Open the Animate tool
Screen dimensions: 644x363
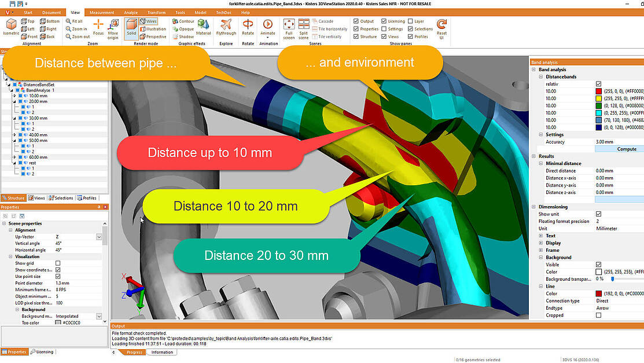(268, 28)
